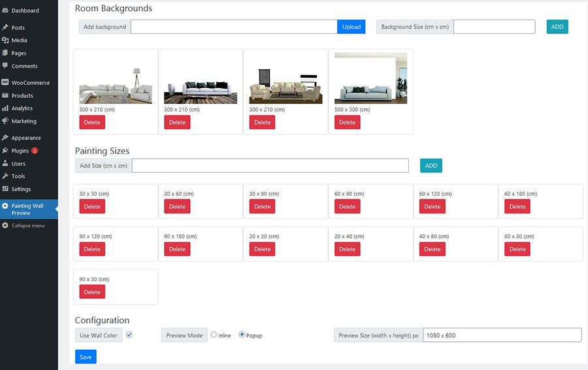588x370 pixels.
Task: Click the Comments speech bubble icon
Action: tap(5, 66)
